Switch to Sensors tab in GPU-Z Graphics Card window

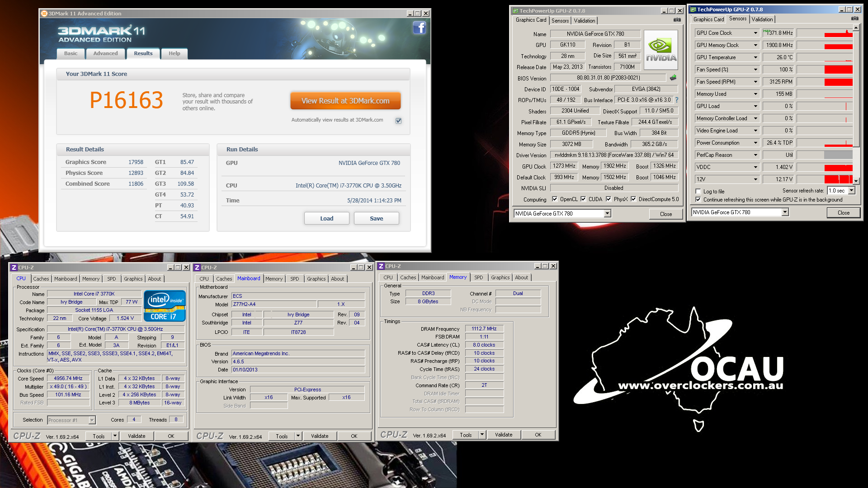tap(560, 21)
